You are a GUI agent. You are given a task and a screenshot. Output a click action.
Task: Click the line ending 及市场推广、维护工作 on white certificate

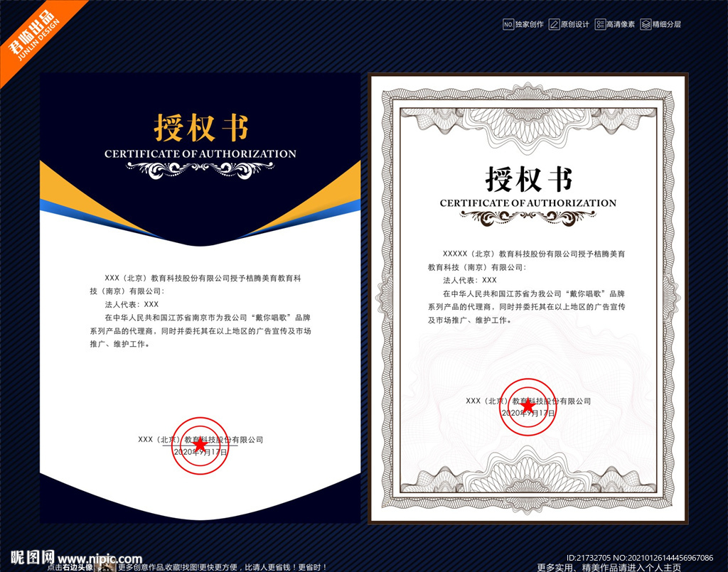[x=470, y=320]
